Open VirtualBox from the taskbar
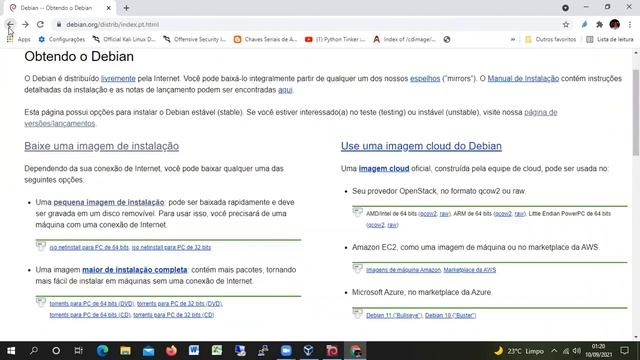The height and width of the screenshot is (360, 640). (309, 351)
